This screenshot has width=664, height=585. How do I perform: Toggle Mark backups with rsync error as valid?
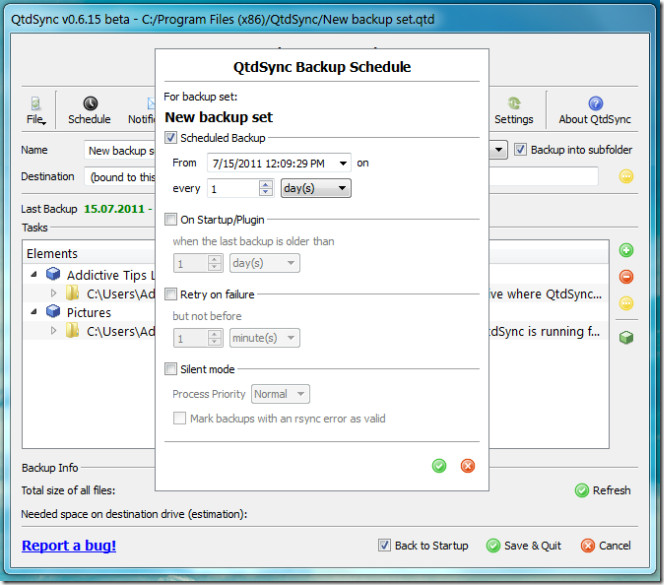179,418
